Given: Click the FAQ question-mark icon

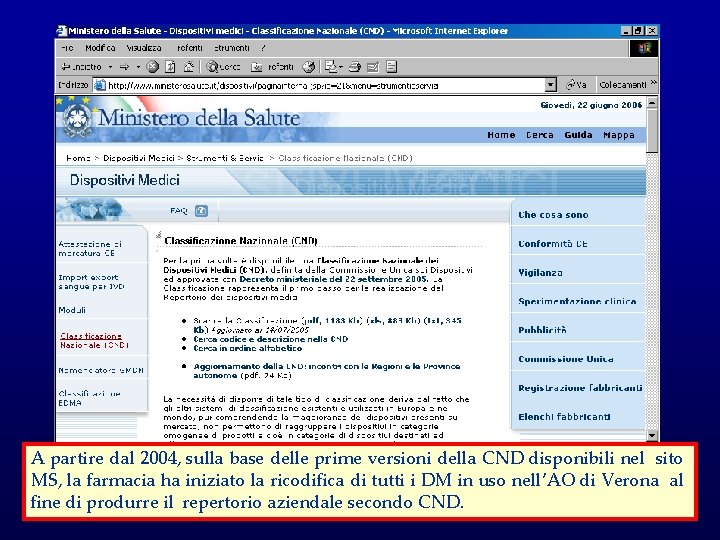Looking at the screenshot, I should [x=201, y=211].
